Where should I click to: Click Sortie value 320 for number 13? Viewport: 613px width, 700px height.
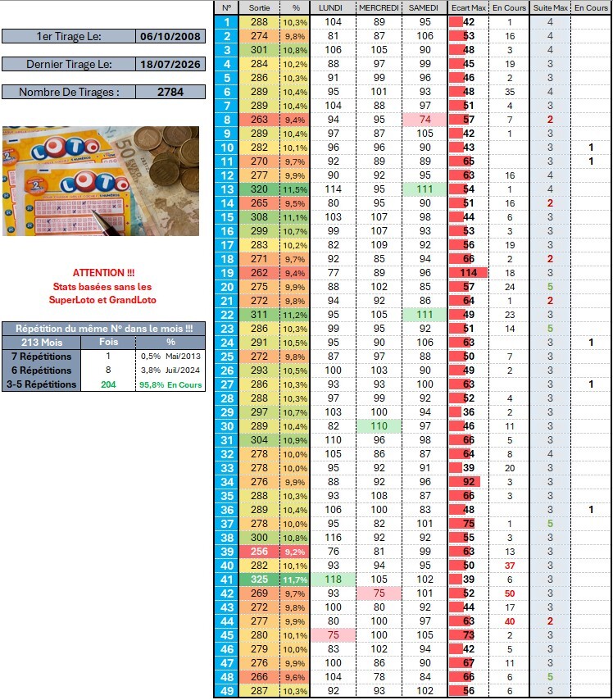click(x=260, y=189)
